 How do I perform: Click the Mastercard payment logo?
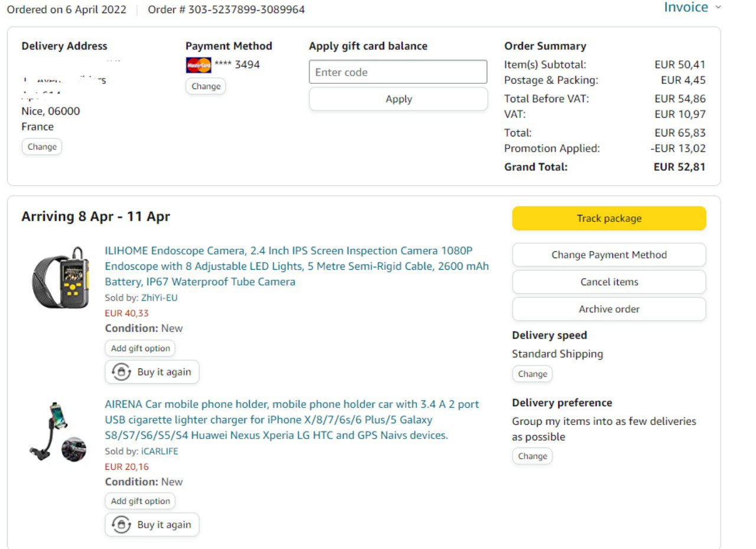[198, 65]
